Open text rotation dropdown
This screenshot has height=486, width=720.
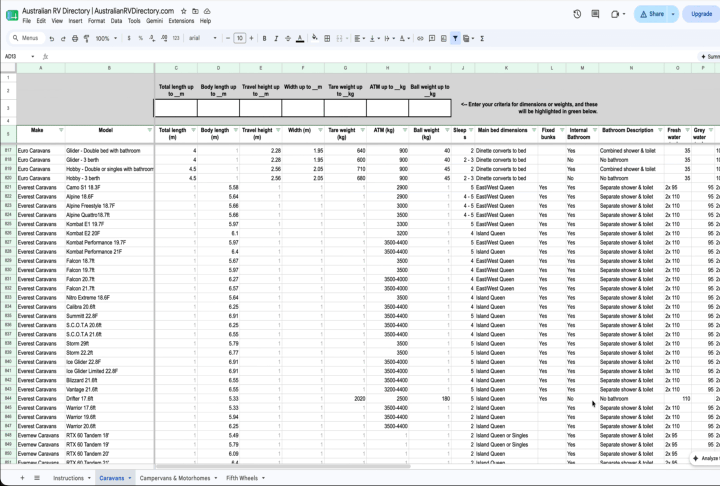click(404, 39)
